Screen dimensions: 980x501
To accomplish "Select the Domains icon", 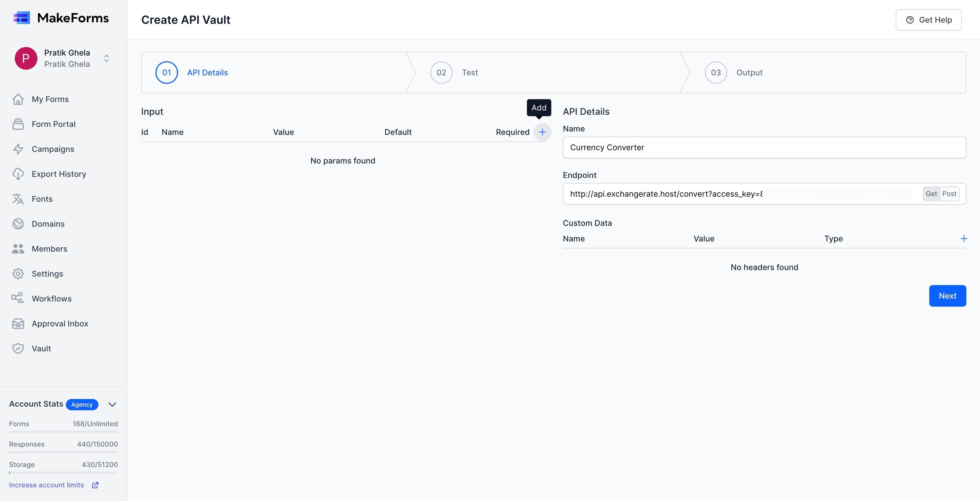I will click(19, 224).
